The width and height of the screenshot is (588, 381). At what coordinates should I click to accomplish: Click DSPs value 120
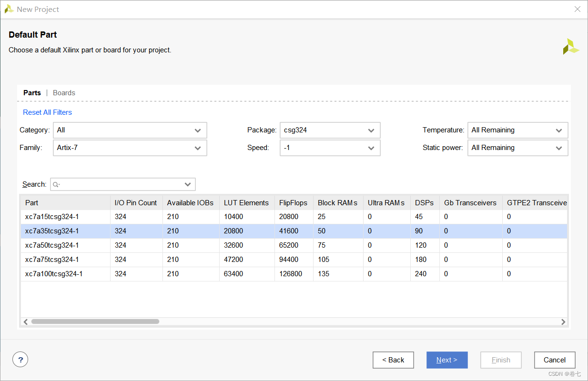[421, 245]
